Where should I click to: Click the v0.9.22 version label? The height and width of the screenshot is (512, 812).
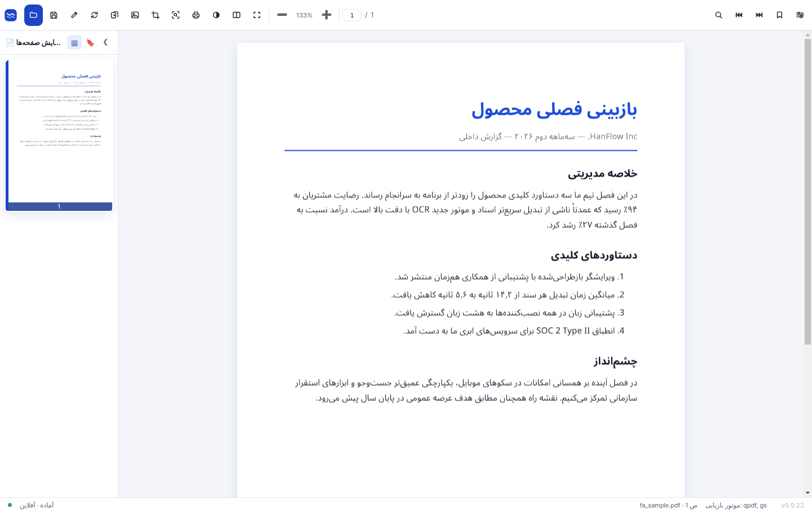point(793,505)
